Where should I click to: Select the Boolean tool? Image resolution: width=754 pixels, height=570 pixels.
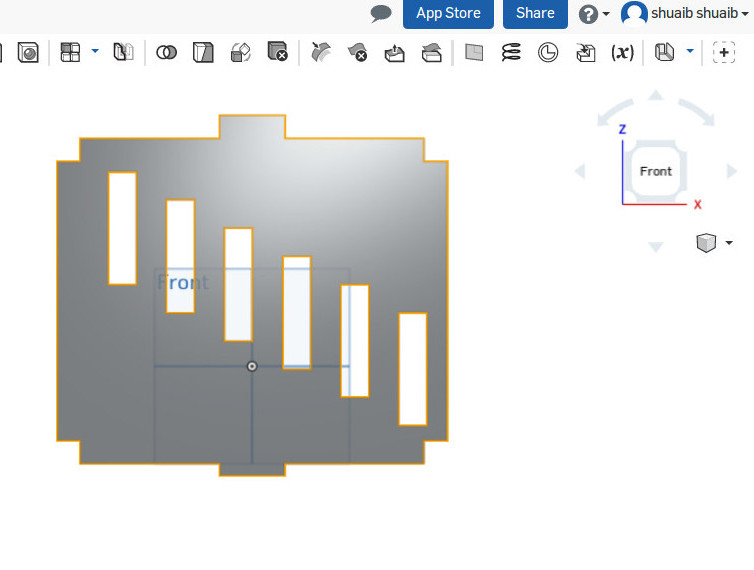click(166, 52)
